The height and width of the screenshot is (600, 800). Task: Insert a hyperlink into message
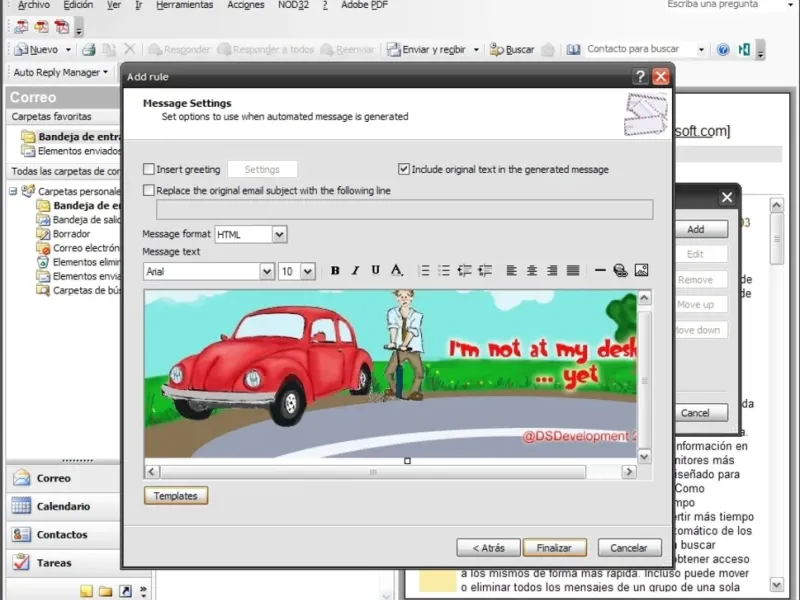click(x=620, y=271)
